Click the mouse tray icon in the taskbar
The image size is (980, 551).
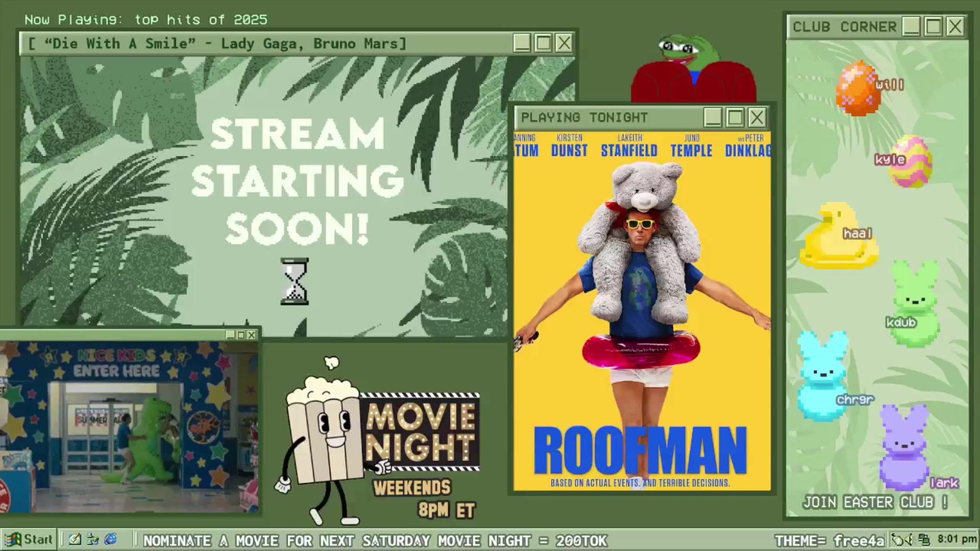898,539
